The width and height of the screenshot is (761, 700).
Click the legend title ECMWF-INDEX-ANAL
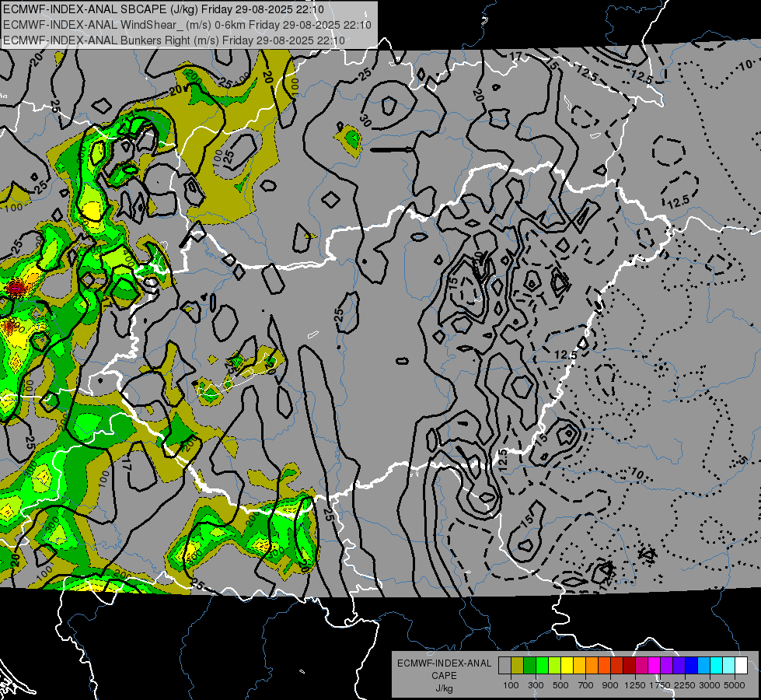(444, 663)
